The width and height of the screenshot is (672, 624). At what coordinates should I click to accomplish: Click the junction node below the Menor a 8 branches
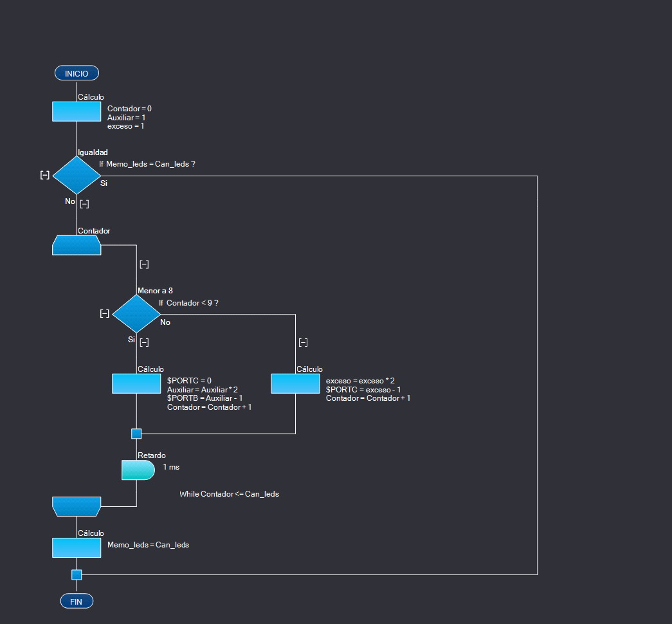[x=136, y=434]
